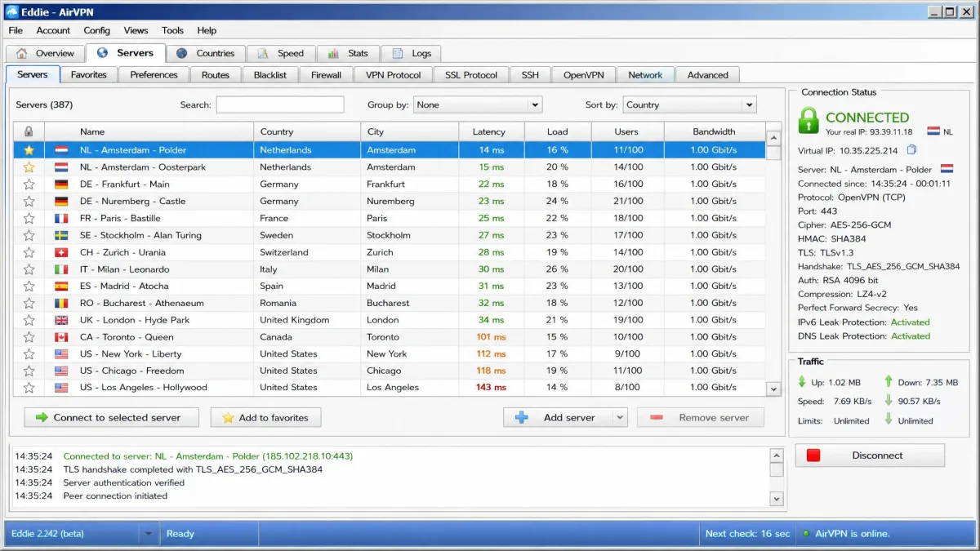Sort servers by the Latency column header
The height and width of the screenshot is (551, 980).
click(x=491, y=131)
